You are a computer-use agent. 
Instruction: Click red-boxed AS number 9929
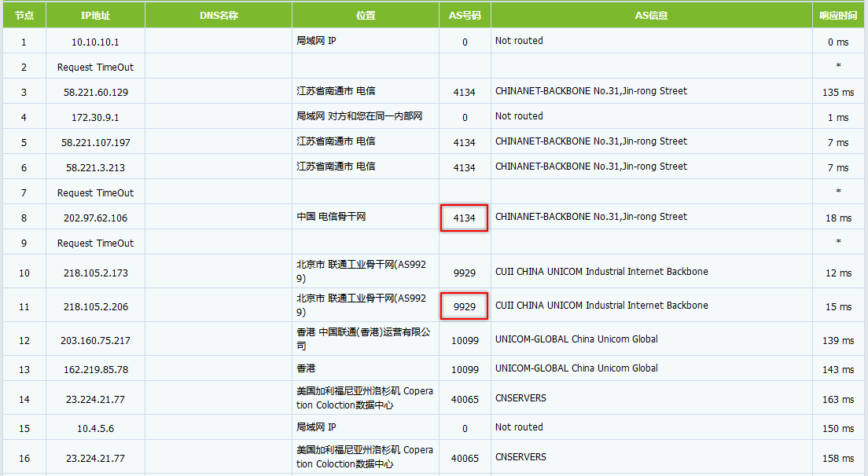pyautogui.click(x=465, y=306)
